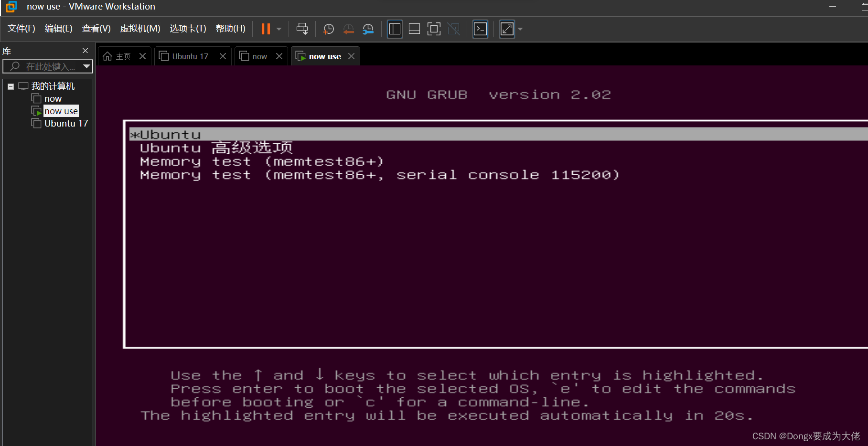Open the suspend button dropdown options
Screen dimensions: 868x446
point(279,29)
